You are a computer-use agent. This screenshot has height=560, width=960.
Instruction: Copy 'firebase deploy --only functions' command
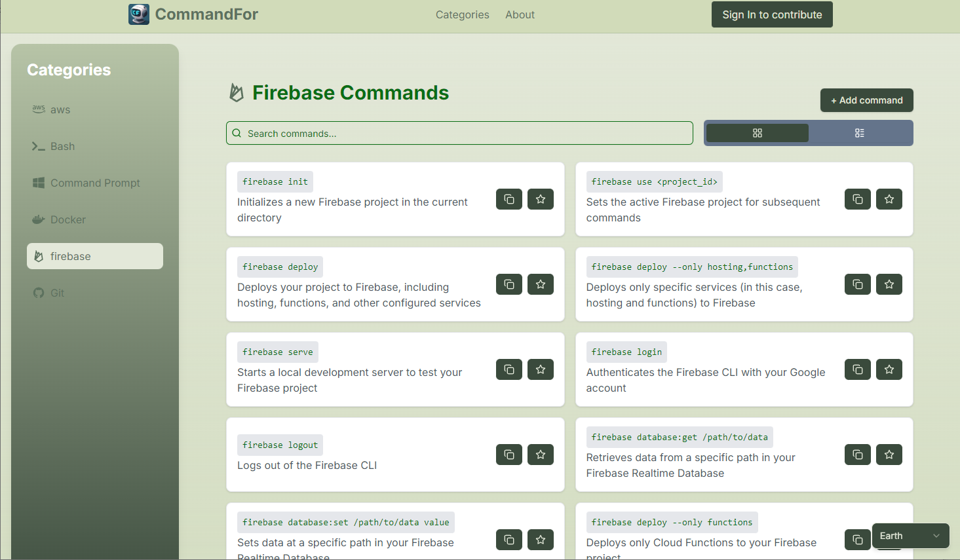(858, 540)
